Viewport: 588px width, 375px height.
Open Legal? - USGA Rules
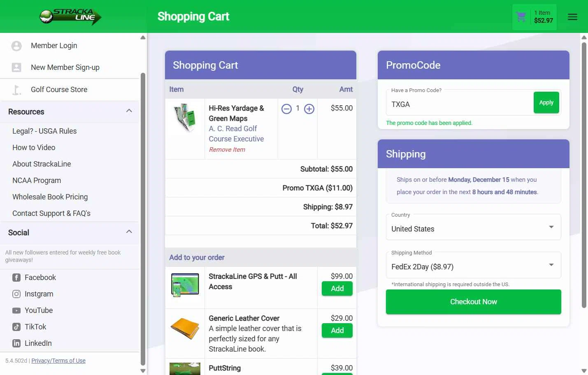pyautogui.click(x=44, y=131)
